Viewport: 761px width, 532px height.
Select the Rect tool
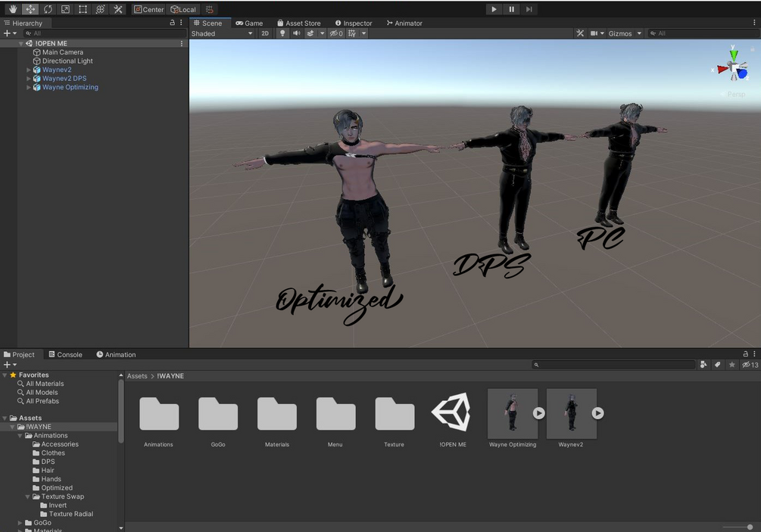(83, 9)
